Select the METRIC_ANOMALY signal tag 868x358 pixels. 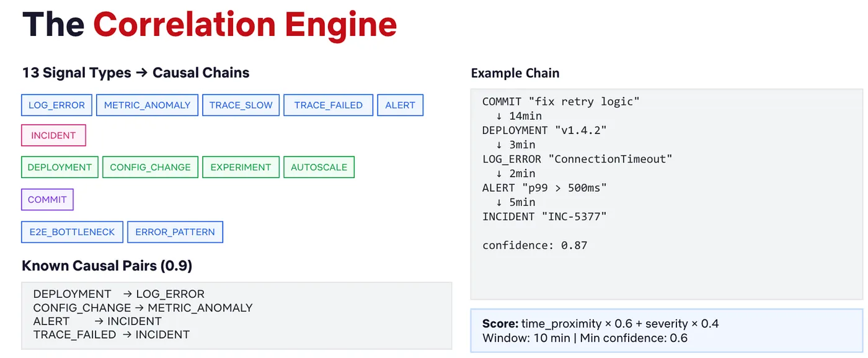click(147, 105)
